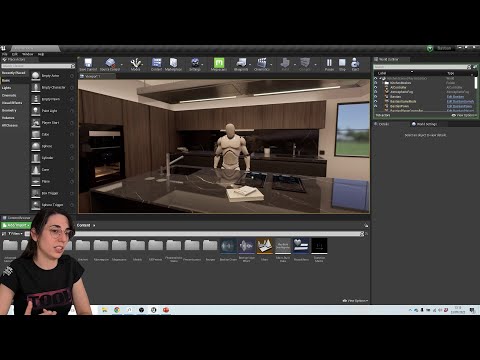Select the Cube primitive icon
Viewport: 480px width, 360px height.
coord(36,134)
